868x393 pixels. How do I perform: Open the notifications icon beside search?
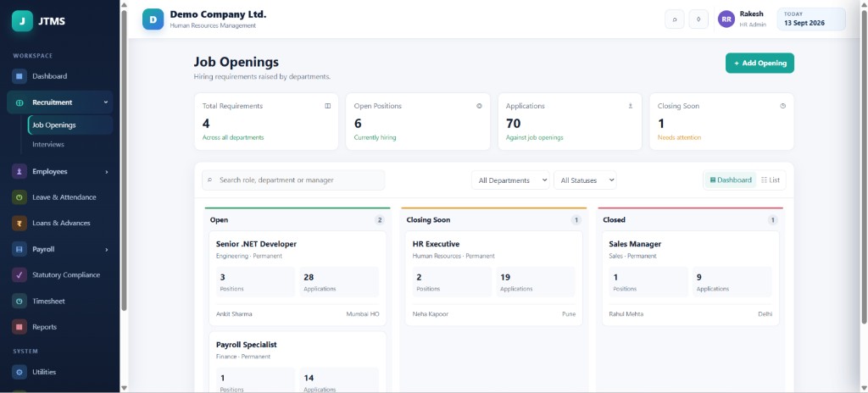(x=698, y=19)
